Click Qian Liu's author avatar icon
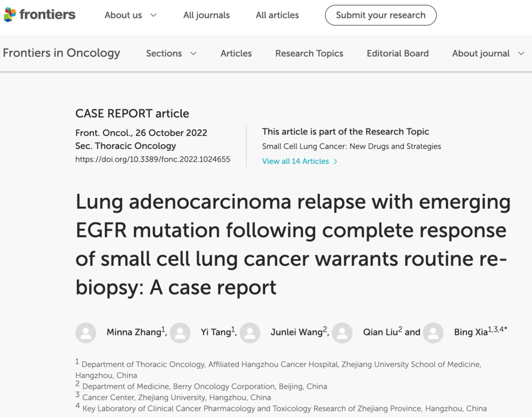This screenshot has height=417, width=532. click(x=342, y=333)
